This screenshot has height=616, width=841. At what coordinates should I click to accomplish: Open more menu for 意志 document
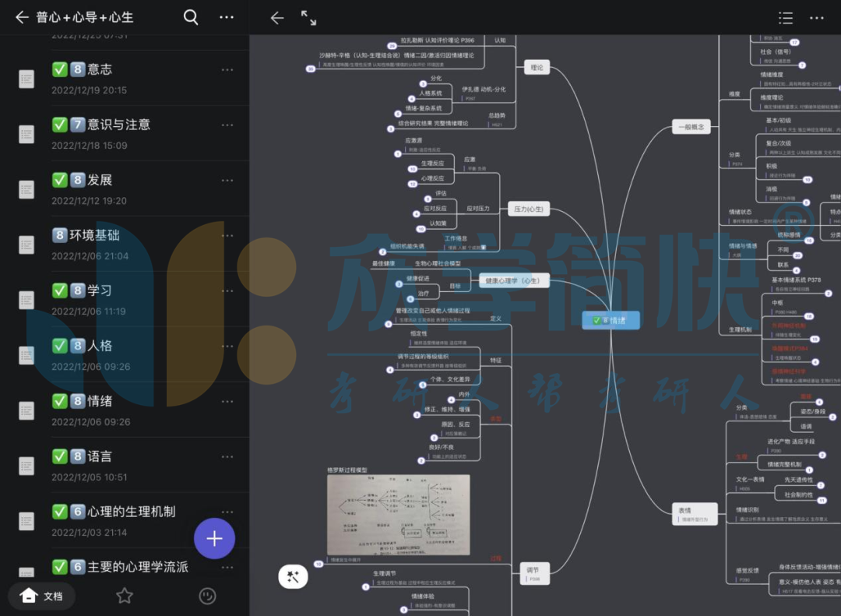(x=227, y=70)
